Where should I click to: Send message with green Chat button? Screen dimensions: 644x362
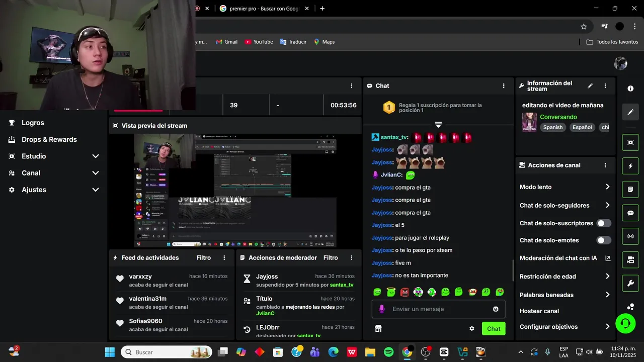pyautogui.click(x=494, y=329)
